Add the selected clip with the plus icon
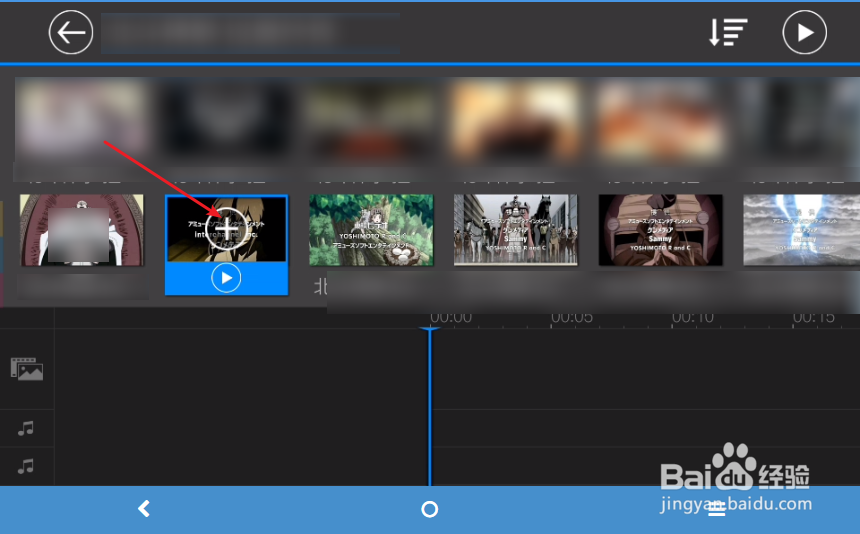The width and height of the screenshot is (860, 534). point(227,229)
